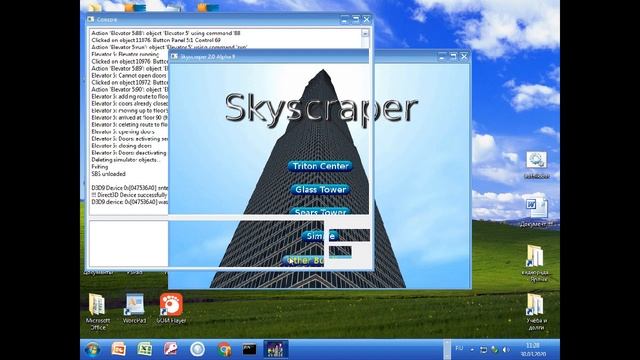Click log line "Elevator 5: deleting route to floor"
Viewport: 640px width, 360px height.
click(x=130, y=124)
